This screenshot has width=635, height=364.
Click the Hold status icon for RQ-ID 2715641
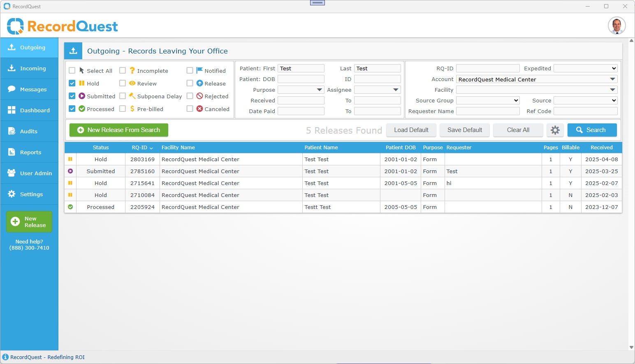70,183
